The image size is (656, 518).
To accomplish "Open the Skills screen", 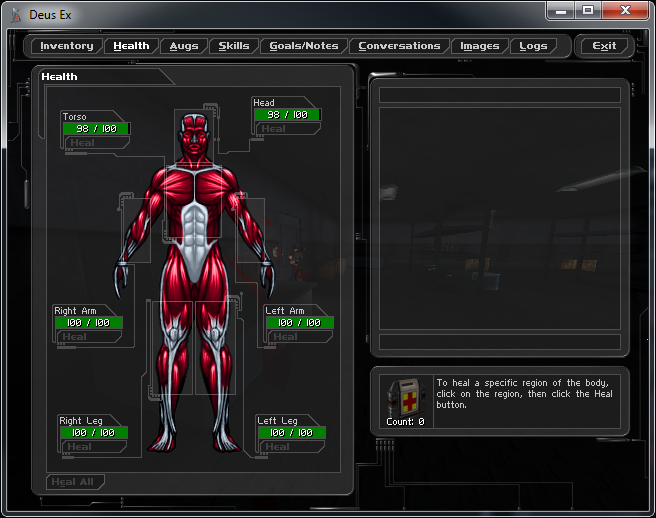I will (x=234, y=46).
